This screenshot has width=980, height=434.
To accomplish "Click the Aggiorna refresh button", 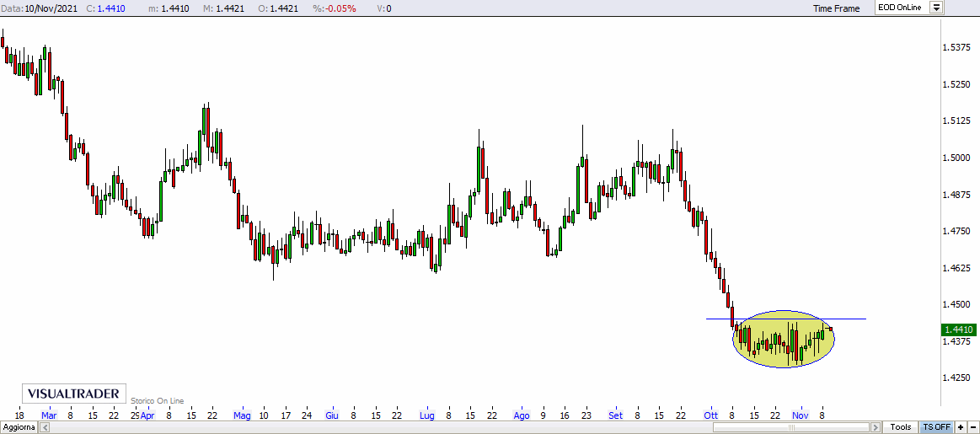I will [x=19, y=427].
